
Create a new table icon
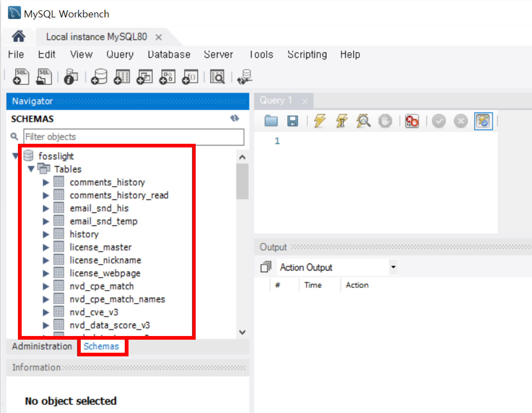pos(121,77)
